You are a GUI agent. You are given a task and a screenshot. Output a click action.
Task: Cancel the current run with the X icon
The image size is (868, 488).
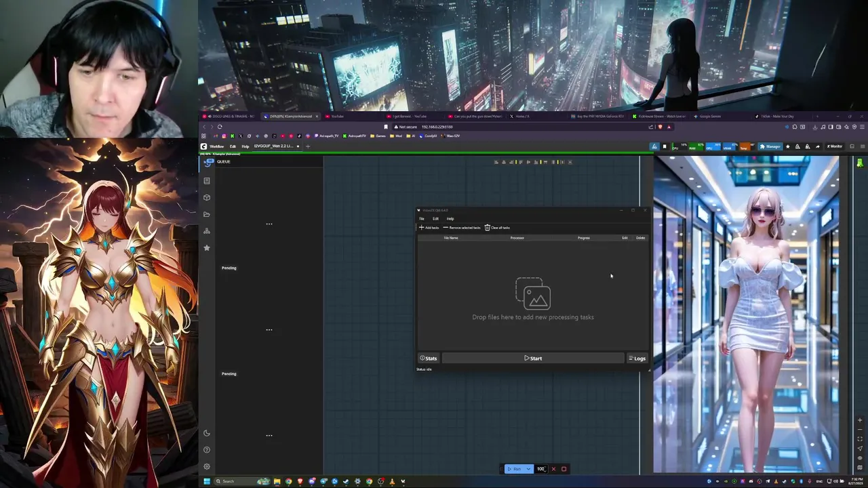(553, 469)
